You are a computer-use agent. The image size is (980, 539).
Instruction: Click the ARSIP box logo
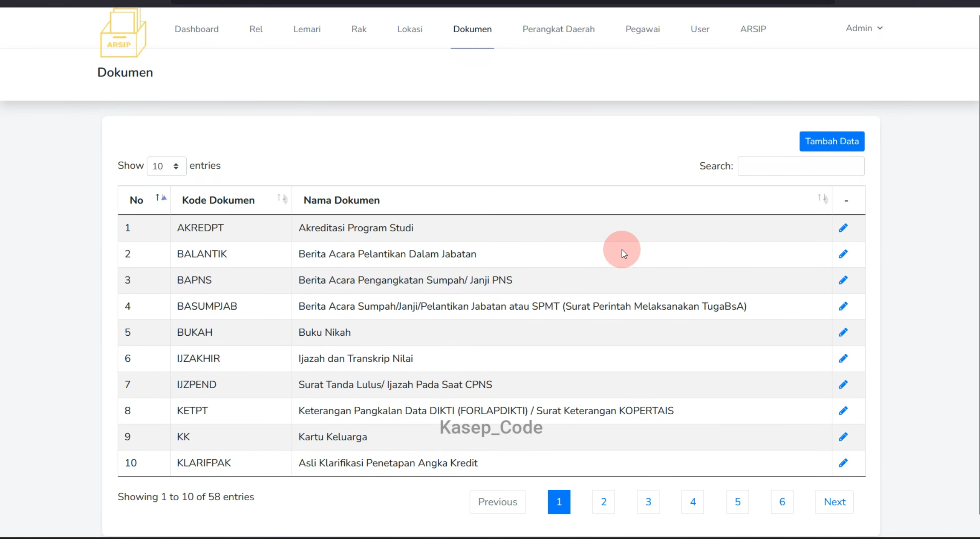click(x=123, y=33)
